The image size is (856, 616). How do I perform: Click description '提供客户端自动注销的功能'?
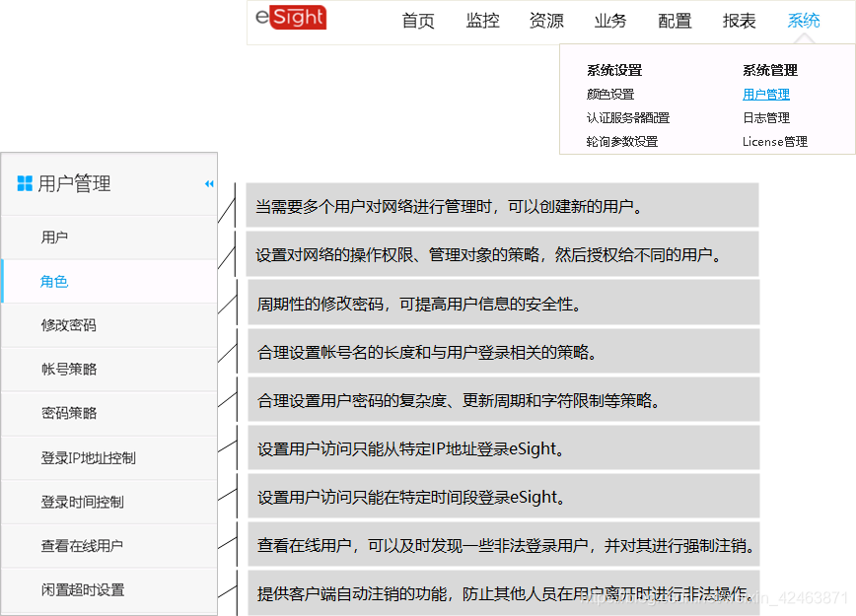503,593
